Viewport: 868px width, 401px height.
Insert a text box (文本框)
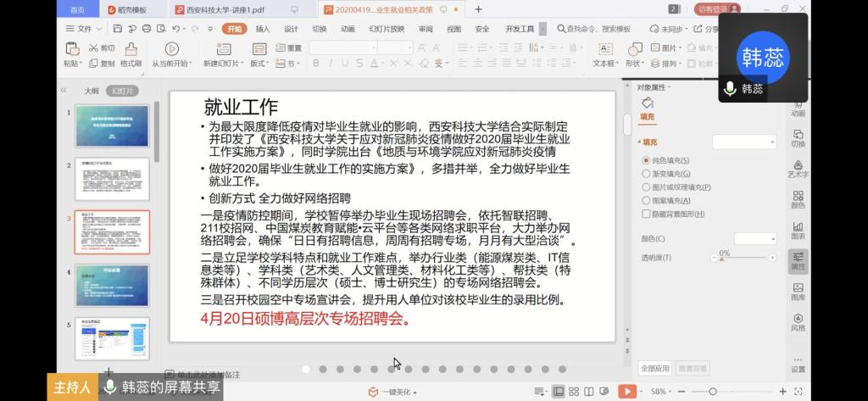604,49
